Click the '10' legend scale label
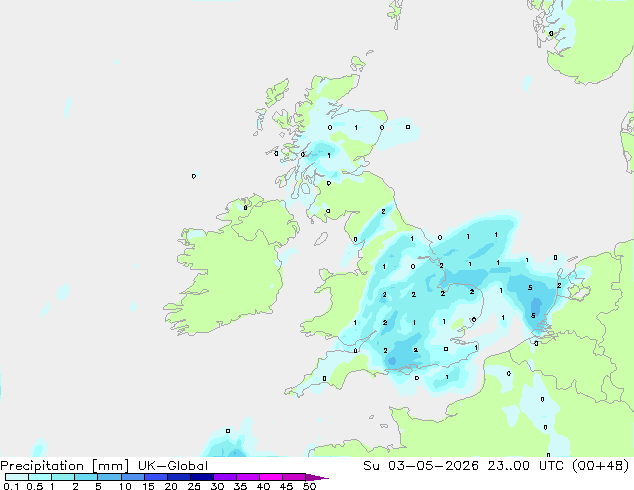 pyautogui.click(x=125, y=486)
